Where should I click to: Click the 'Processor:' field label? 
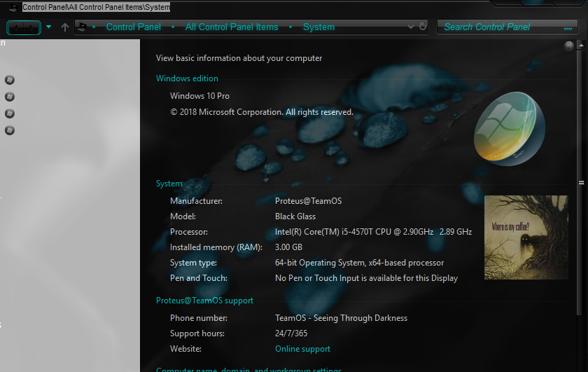(x=188, y=232)
